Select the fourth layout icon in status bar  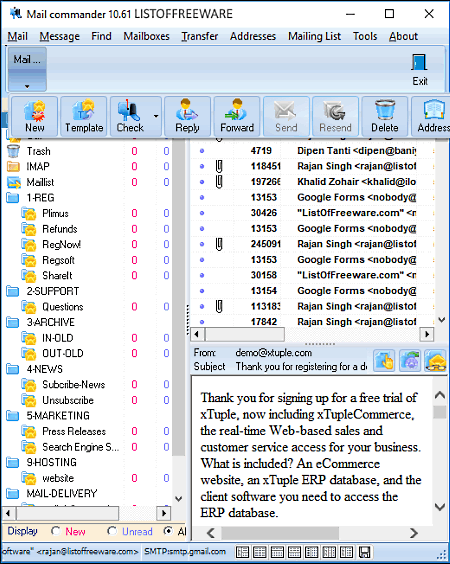(295, 552)
